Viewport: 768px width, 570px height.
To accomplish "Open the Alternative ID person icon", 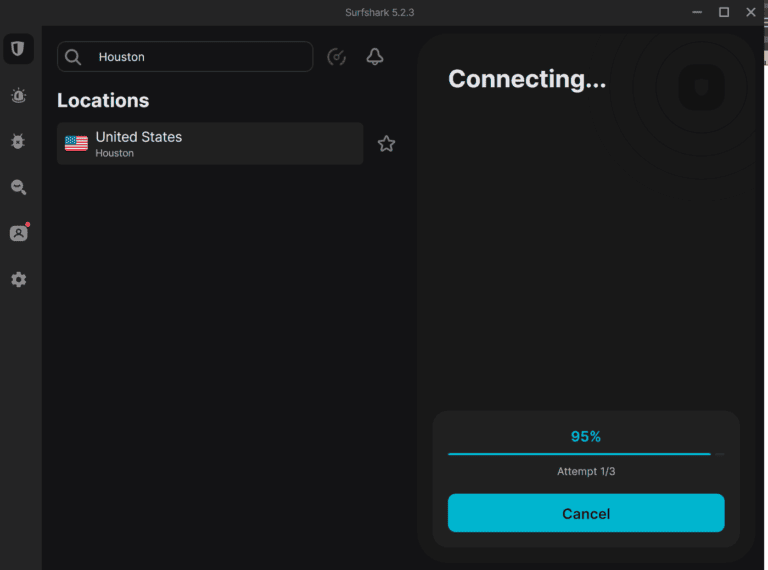I will click(18, 233).
